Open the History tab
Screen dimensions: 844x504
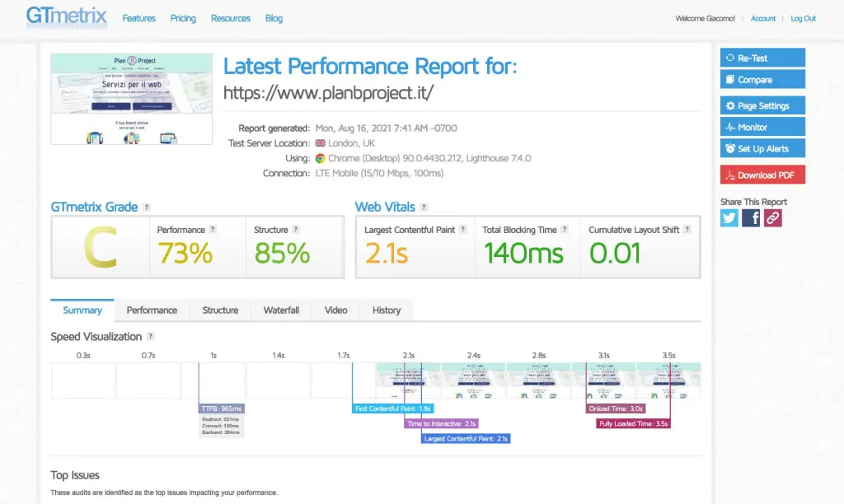387,310
